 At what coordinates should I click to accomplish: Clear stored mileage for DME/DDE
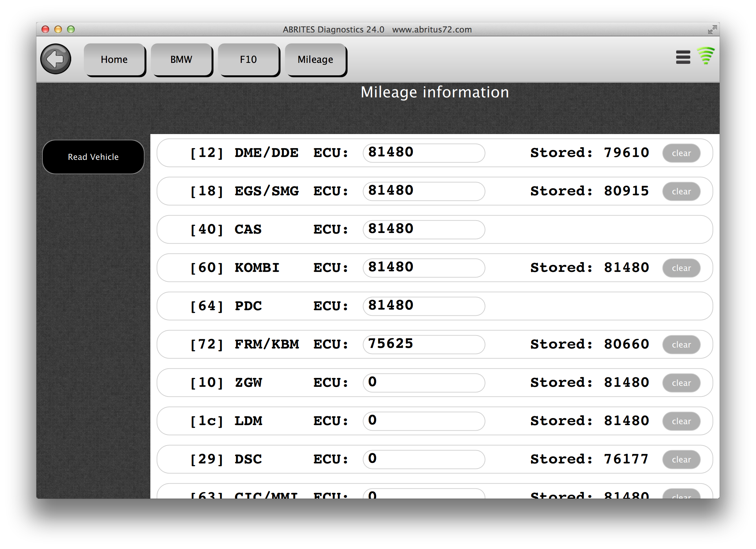[681, 153]
